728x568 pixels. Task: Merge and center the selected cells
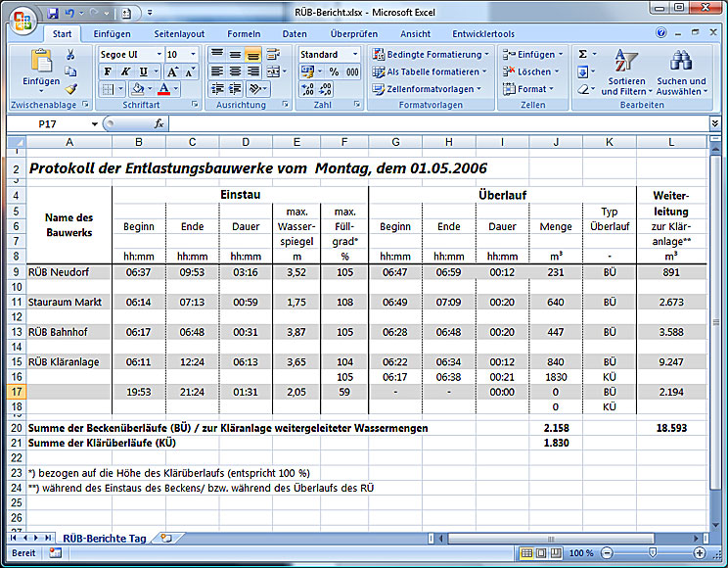pos(273,71)
